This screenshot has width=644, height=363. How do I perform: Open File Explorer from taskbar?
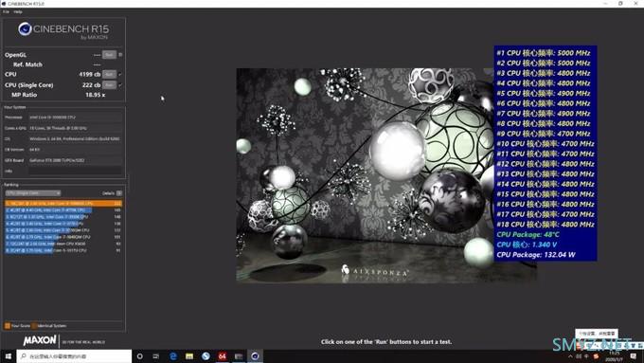[189, 356]
